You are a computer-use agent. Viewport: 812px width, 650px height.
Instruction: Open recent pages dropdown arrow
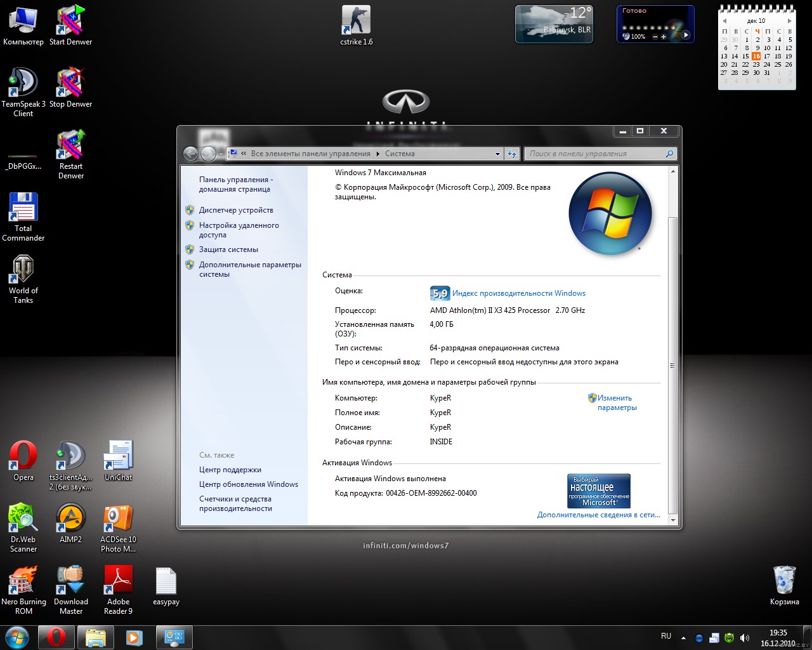point(221,154)
